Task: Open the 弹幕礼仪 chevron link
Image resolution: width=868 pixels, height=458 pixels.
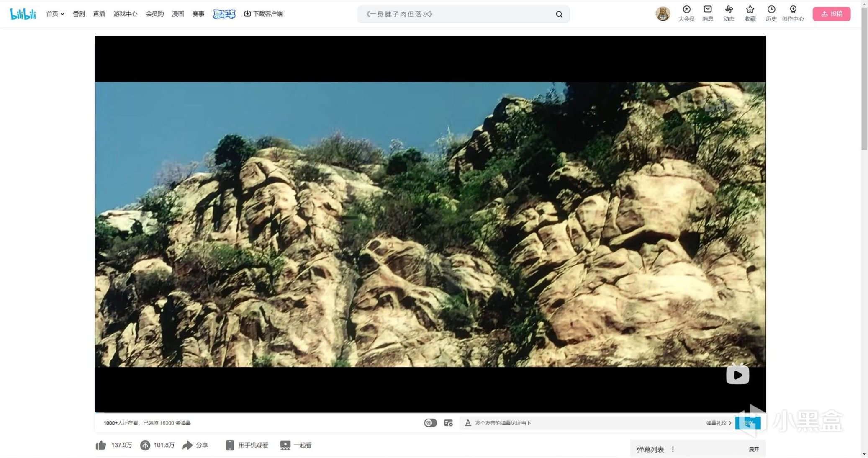Action: (x=718, y=423)
